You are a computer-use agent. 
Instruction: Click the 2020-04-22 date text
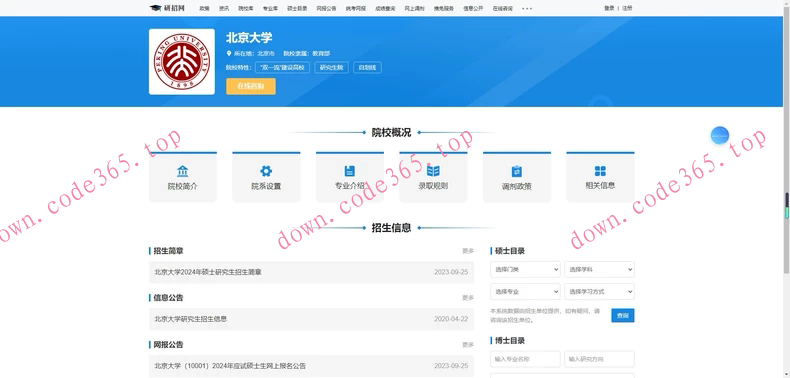[451, 319]
